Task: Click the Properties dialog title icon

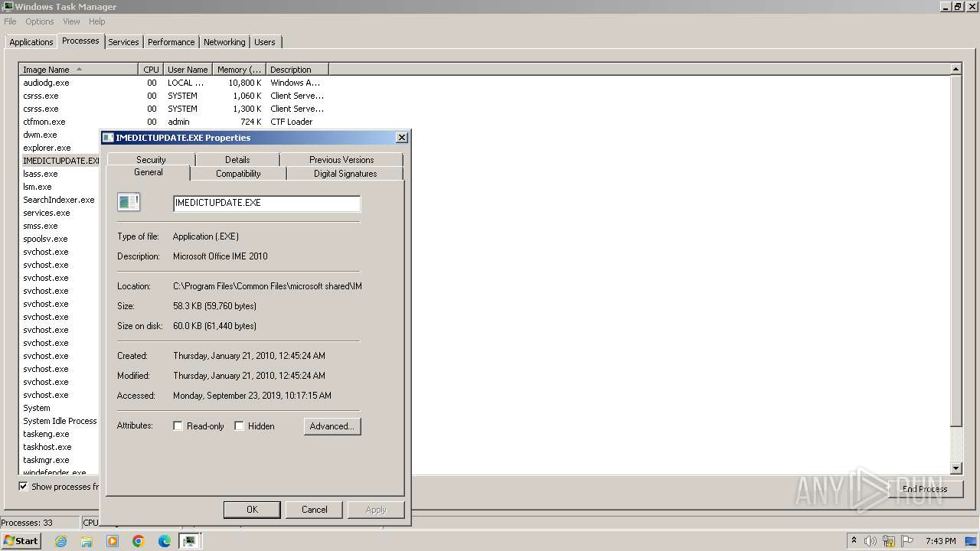Action: point(108,138)
